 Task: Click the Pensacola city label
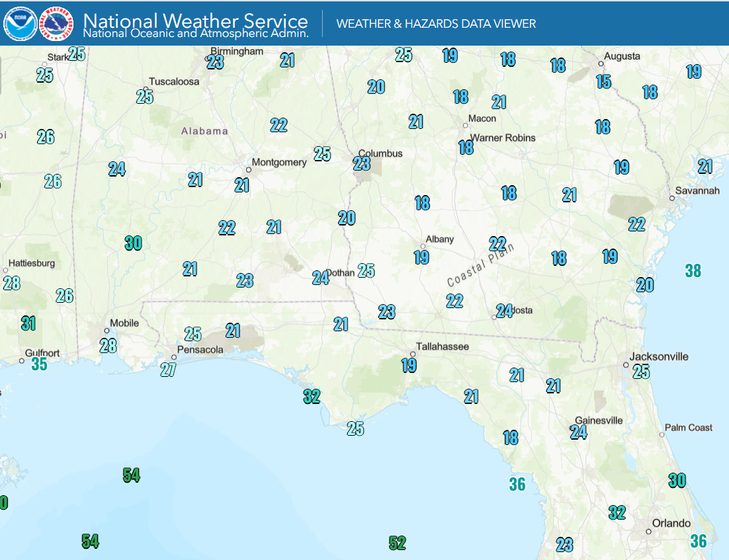tap(200, 350)
